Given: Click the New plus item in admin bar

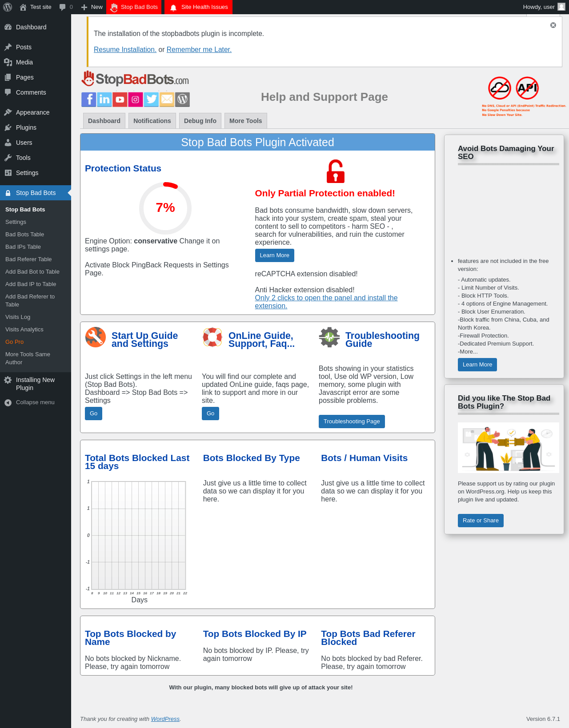Looking at the screenshot, I should [92, 7].
